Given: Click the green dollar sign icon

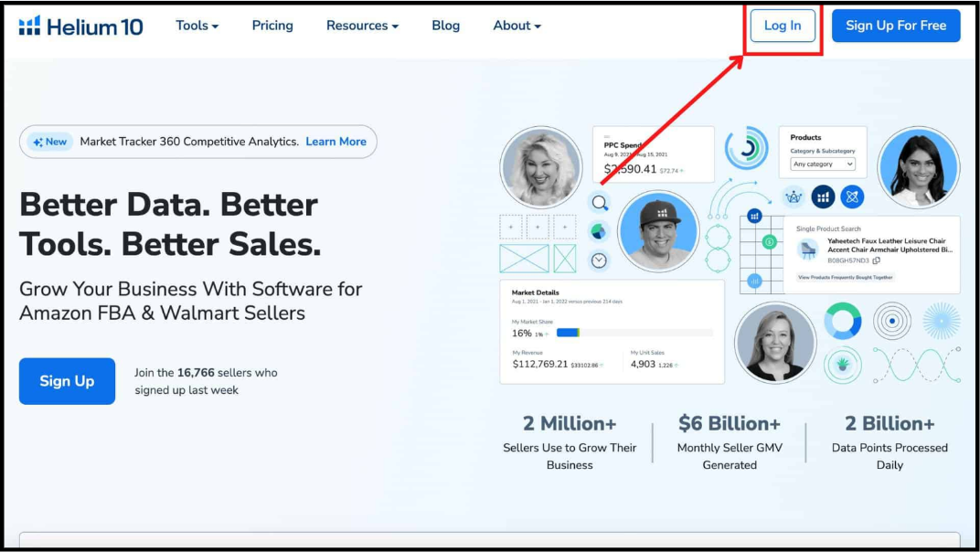Looking at the screenshot, I should pos(770,242).
